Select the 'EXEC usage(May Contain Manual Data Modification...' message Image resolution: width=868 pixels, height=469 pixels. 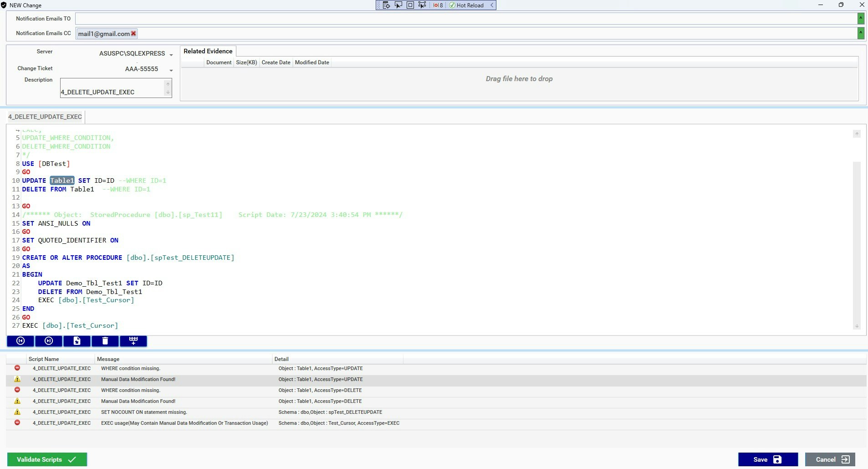point(184,423)
